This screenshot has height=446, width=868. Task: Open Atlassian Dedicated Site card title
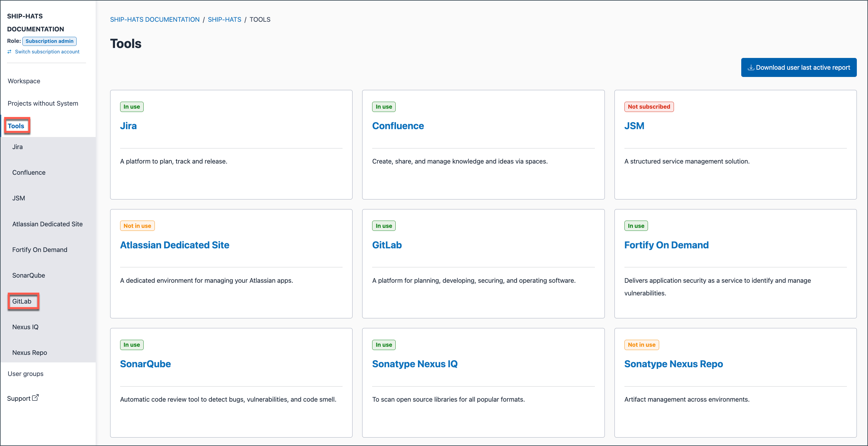[x=174, y=245]
